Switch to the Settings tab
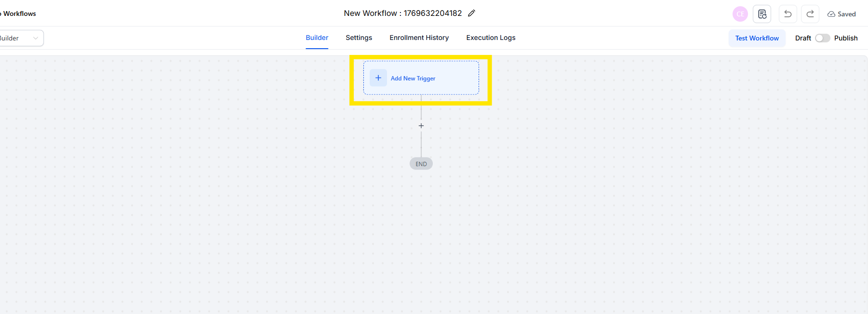This screenshot has height=314, width=868. point(359,38)
